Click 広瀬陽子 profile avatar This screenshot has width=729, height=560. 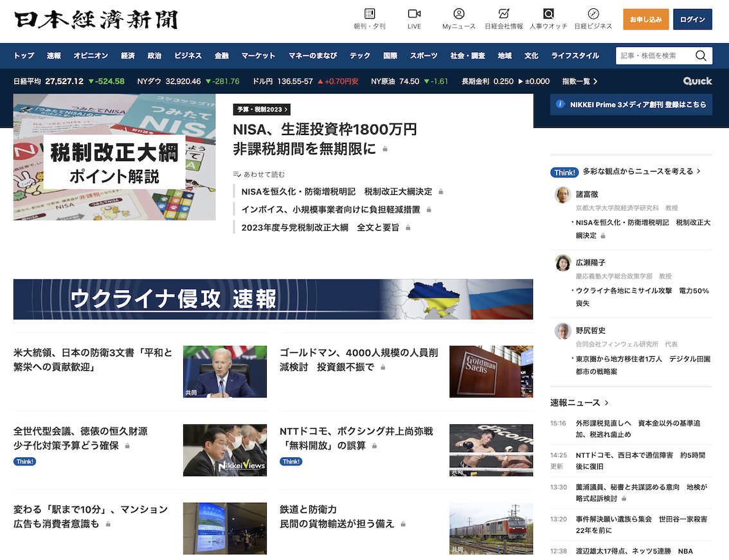(562, 263)
